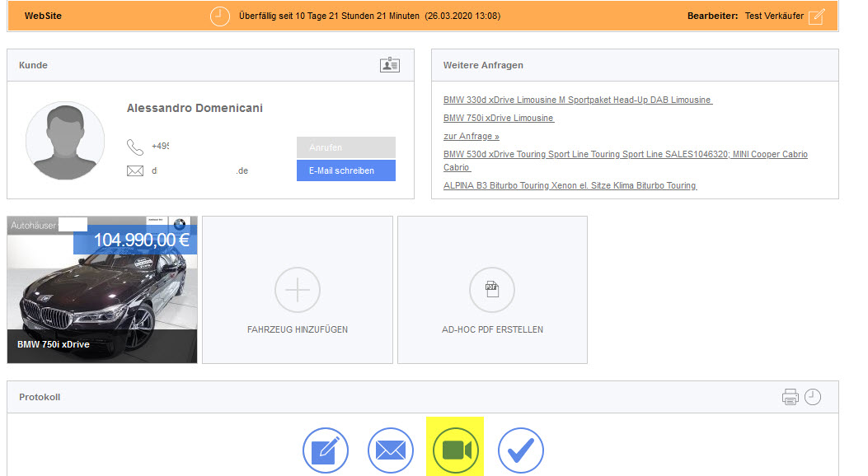868x476 pixels.
Task: Click the overdue clock icon in orange header
Action: tap(220, 16)
